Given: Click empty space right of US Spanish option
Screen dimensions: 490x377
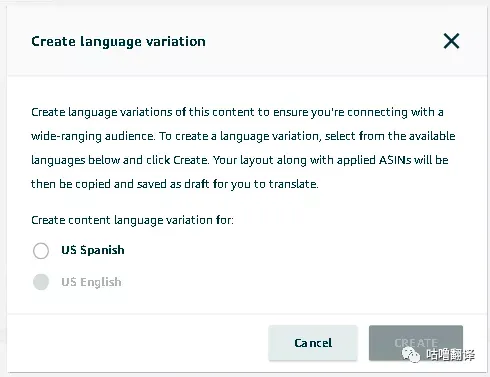Looking at the screenshot, I should [x=300, y=250].
